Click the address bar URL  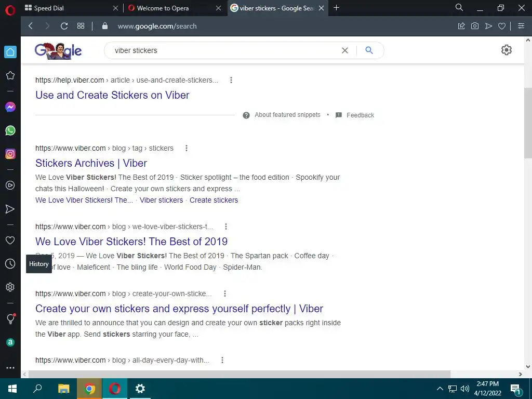tap(157, 26)
